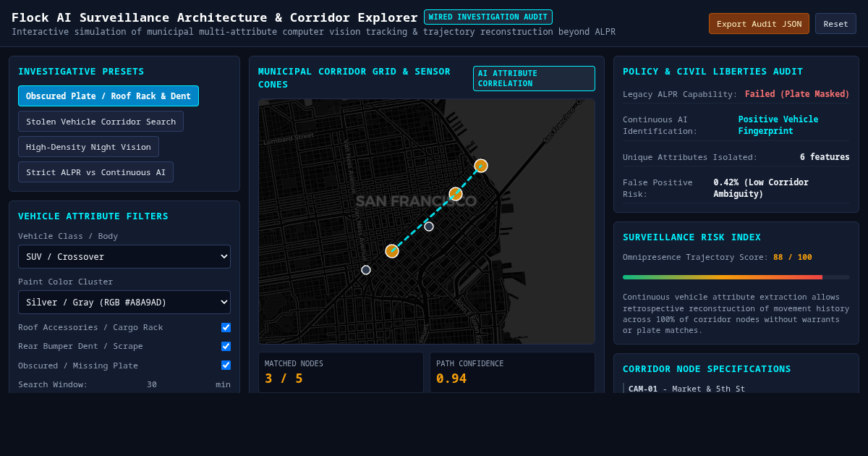Click the Failed (Plate Masked) status text

click(797, 94)
